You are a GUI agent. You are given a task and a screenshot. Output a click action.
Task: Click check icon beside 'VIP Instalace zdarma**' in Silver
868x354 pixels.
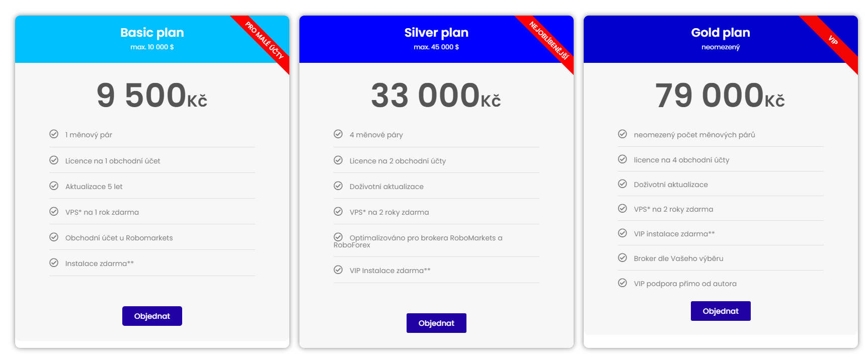[x=338, y=270]
